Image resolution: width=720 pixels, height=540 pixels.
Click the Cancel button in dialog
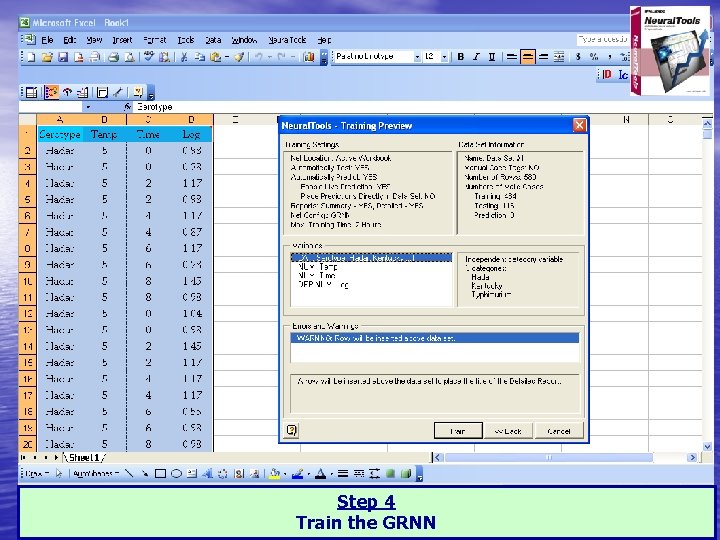coord(559,431)
